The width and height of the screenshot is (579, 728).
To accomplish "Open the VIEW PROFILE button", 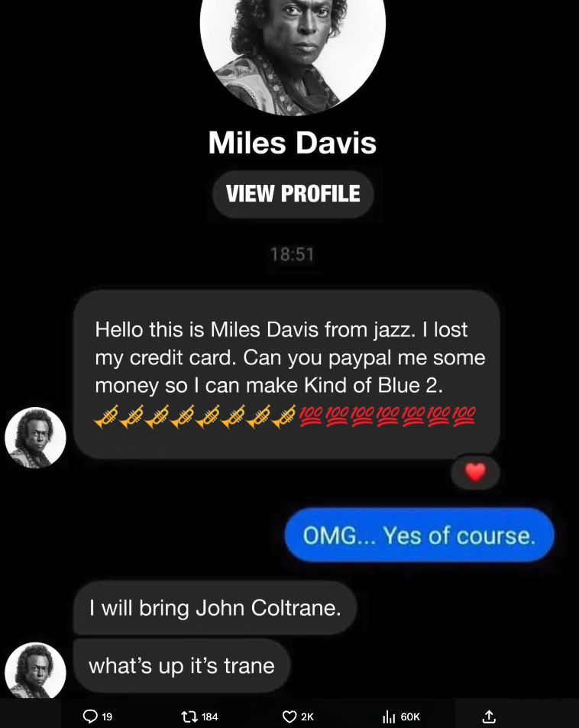I will [x=293, y=193].
